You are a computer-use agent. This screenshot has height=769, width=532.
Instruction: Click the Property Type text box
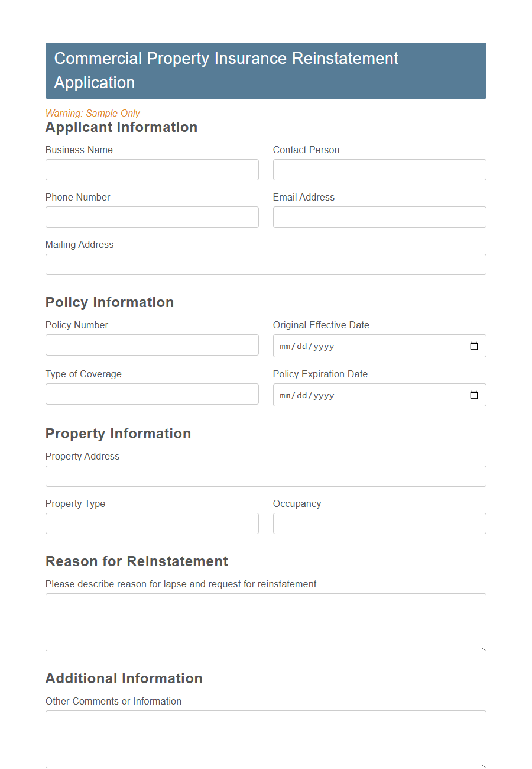152,524
